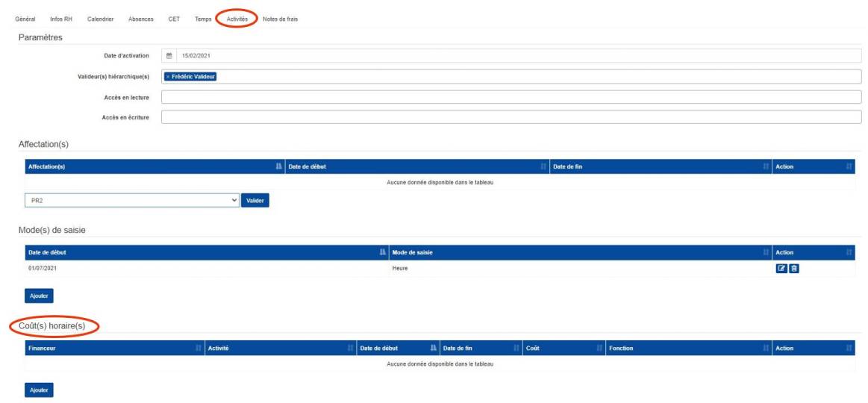Viewport: 868px width, 403px height.
Task: Go to the Infos RH tab
Action: (61, 19)
